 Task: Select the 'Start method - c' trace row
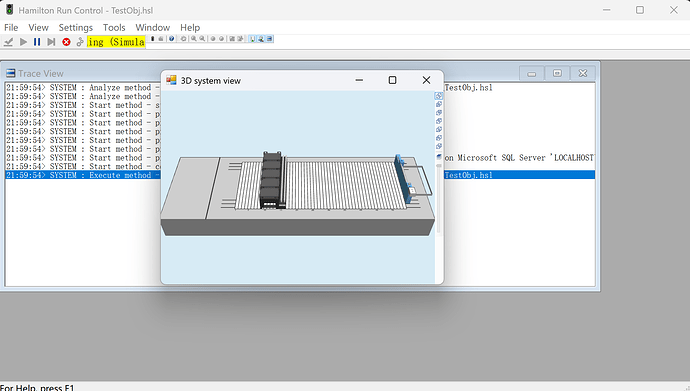point(83,166)
